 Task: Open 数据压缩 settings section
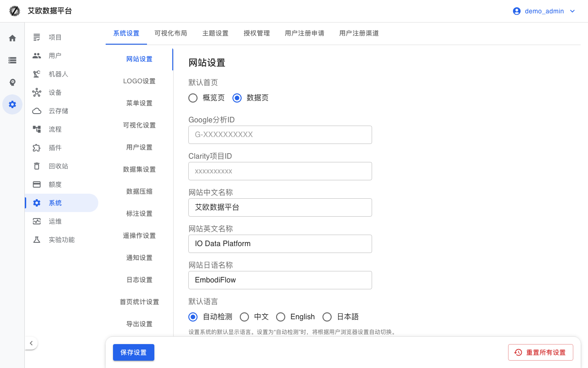140,191
